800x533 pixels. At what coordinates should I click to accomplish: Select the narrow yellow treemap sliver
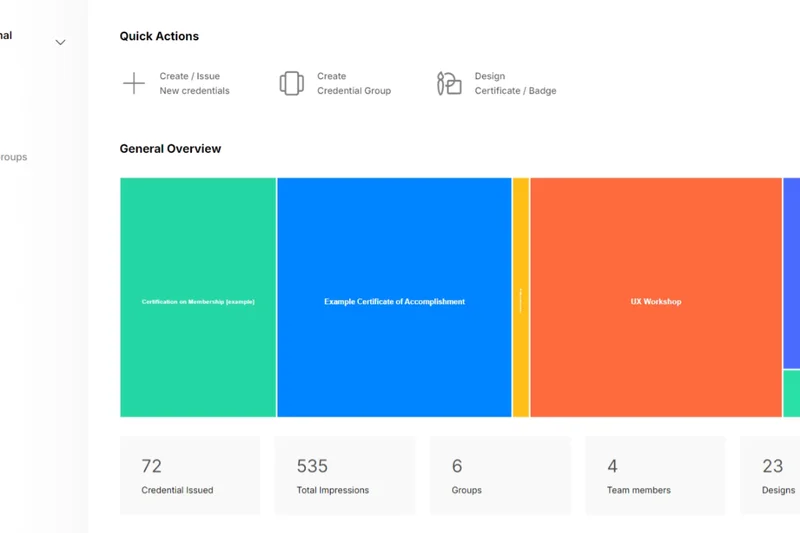point(521,297)
